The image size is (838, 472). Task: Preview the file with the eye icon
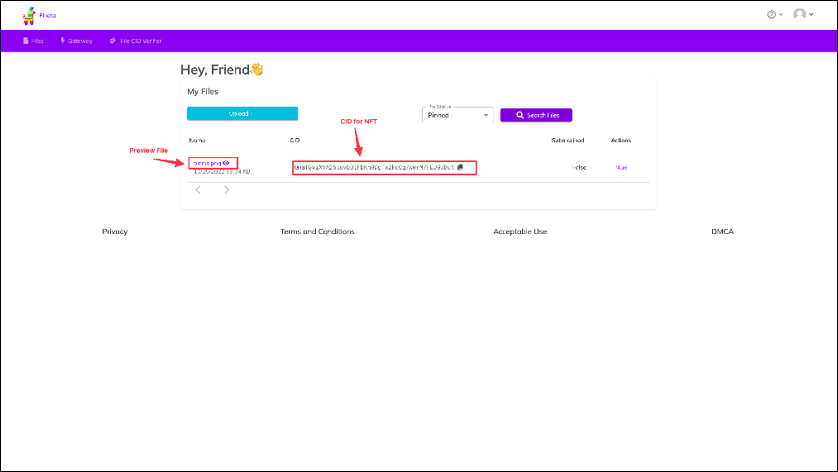click(227, 162)
